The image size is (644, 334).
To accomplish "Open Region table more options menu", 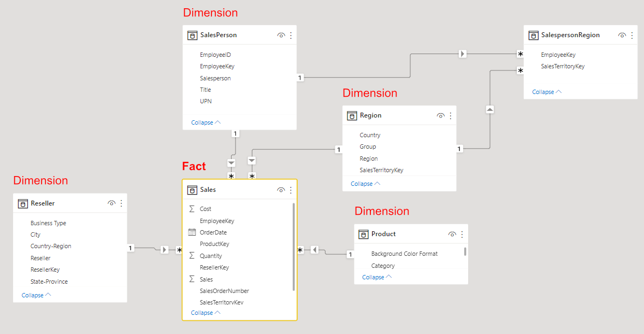I will 451,116.
